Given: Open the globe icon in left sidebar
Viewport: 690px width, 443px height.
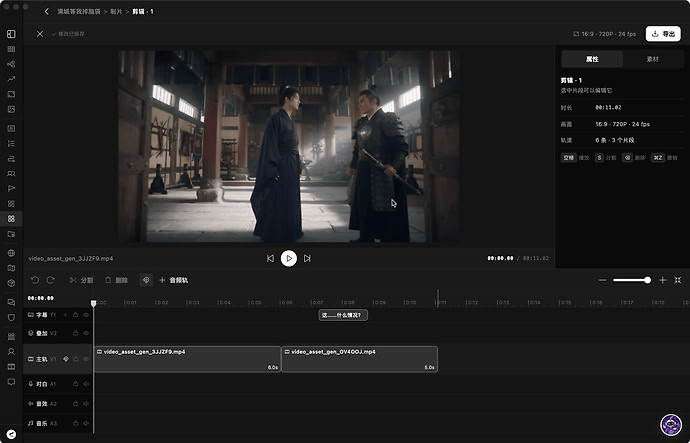Looking at the screenshot, I should click(x=11, y=253).
